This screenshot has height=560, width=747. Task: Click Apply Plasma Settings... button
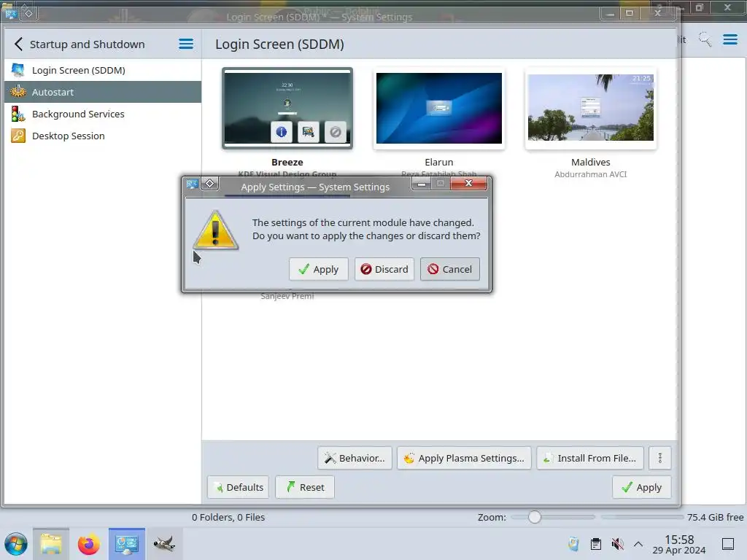(464, 458)
